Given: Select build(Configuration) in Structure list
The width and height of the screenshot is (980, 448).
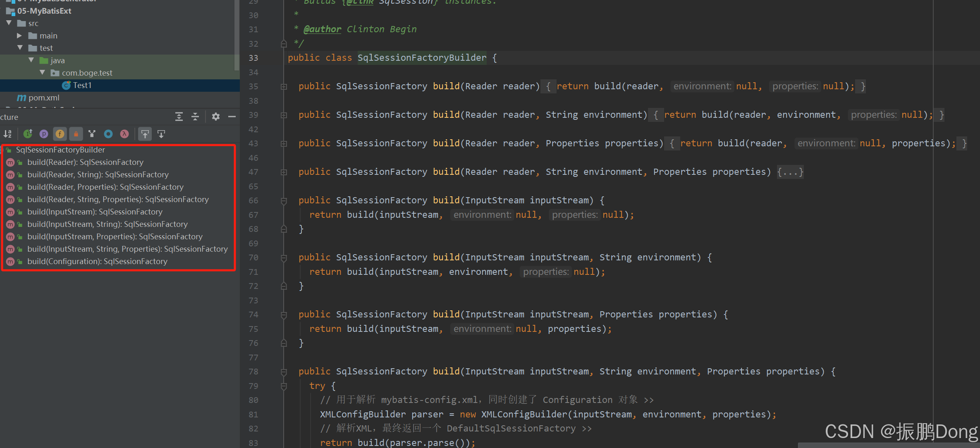Looking at the screenshot, I should tap(97, 261).
